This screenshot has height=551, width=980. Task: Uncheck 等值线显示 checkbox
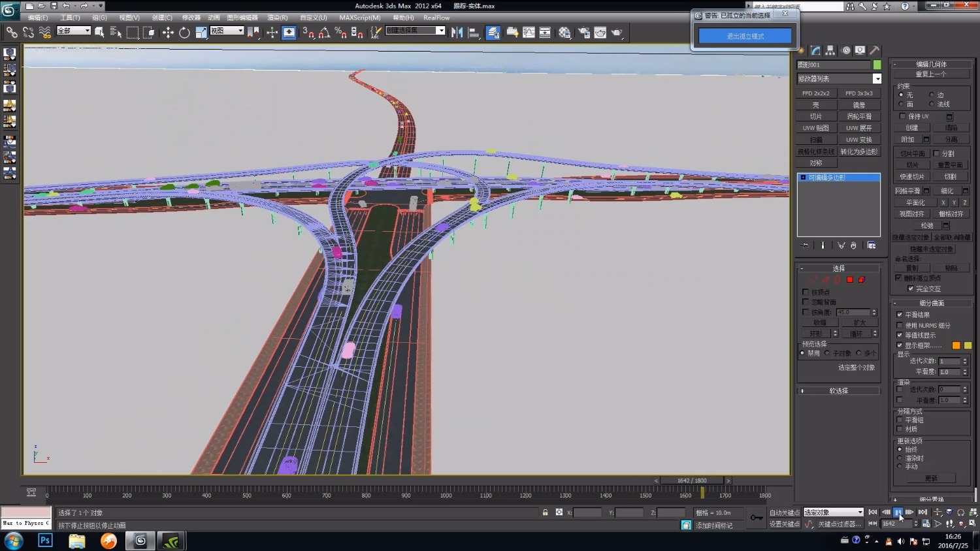(900, 335)
